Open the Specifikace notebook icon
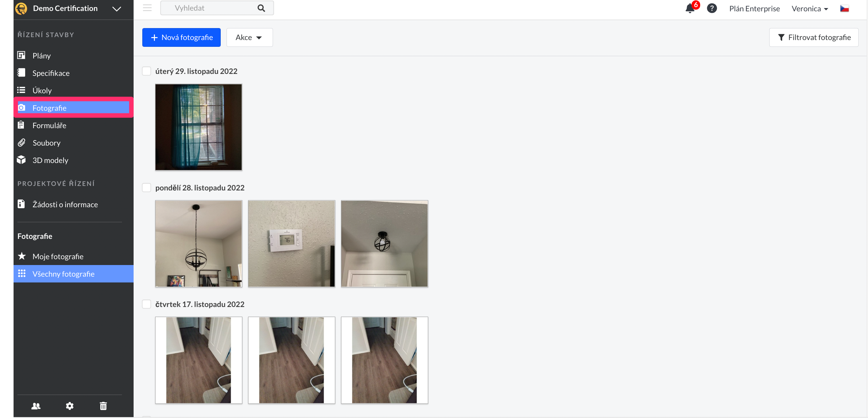This screenshot has height=419, width=868. click(21, 73)
